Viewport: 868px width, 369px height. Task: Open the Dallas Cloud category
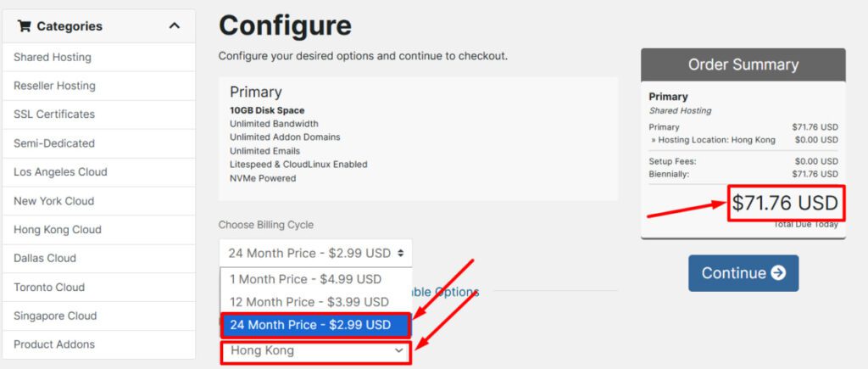point(45,259)
